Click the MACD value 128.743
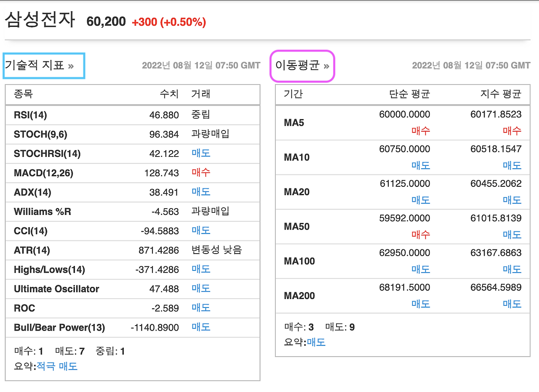 (x=162, y=173)
